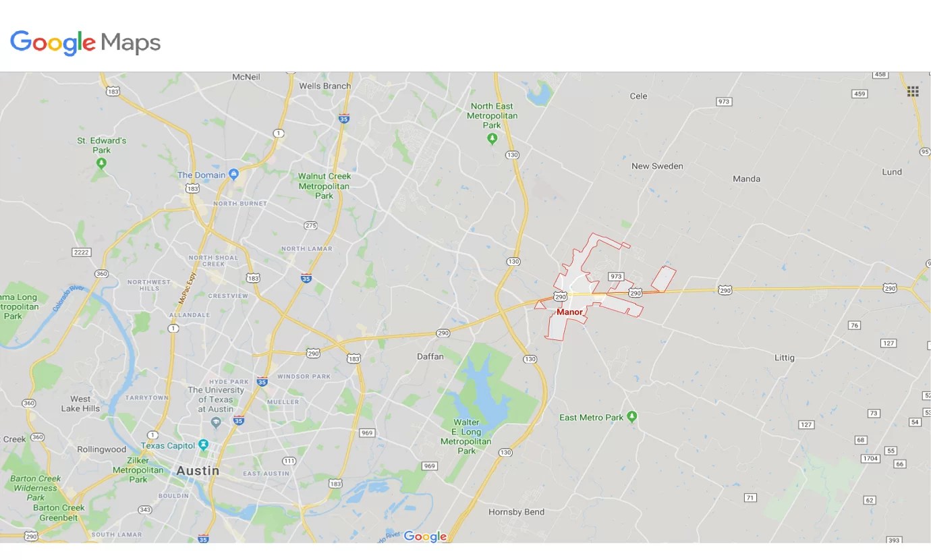931x560 pixels.
Task: Click US 290 shield east of Manor
Action: 725,289
